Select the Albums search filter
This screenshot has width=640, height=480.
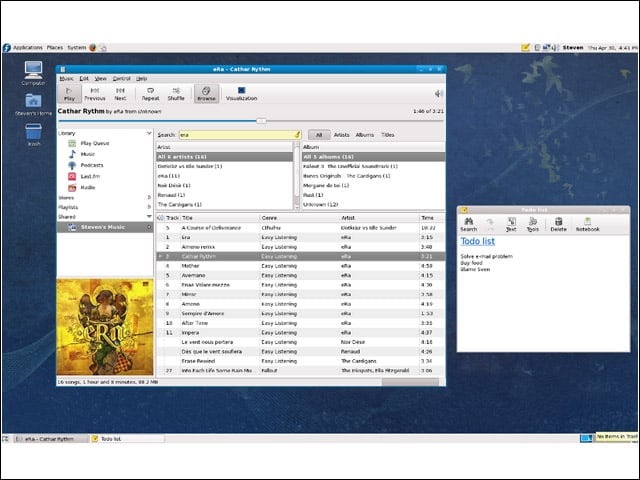click(364, 135)
